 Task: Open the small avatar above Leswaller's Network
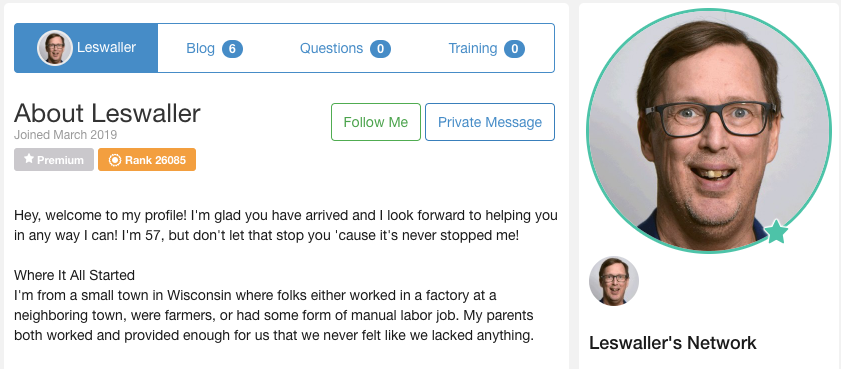[614, 281]
